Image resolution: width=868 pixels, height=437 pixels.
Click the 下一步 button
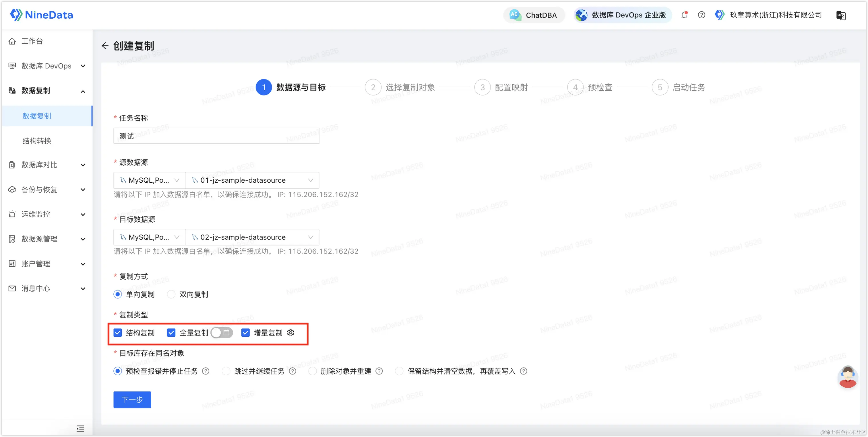(132, 400)
